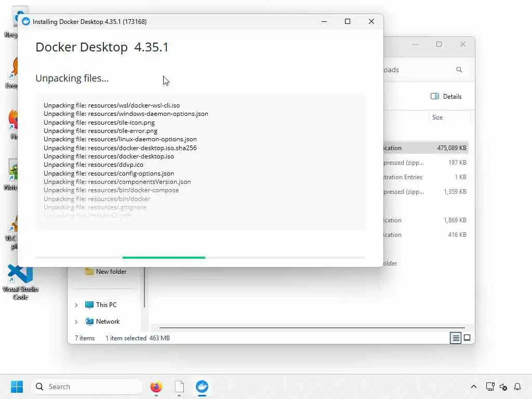Click the Docker whale icon in installer title bar
The height and width of the screenshot is (399, 532).
(26, 22)
